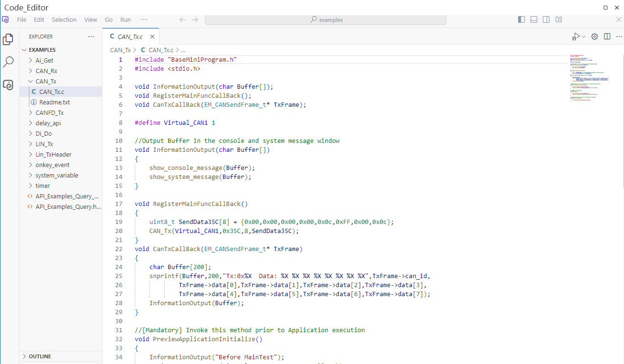Toggle the secondary side bar visibility
Image resolution: width=624 pixels, height=364 pixels.
point(546,19)
